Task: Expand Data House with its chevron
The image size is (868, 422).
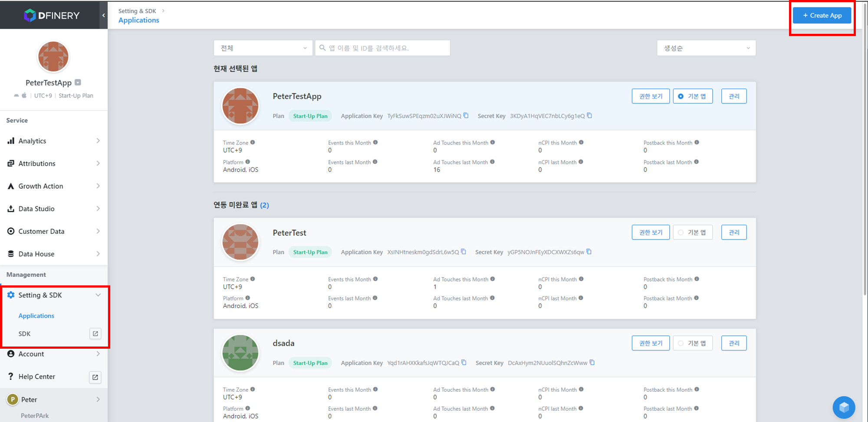Action: [98, 254]
